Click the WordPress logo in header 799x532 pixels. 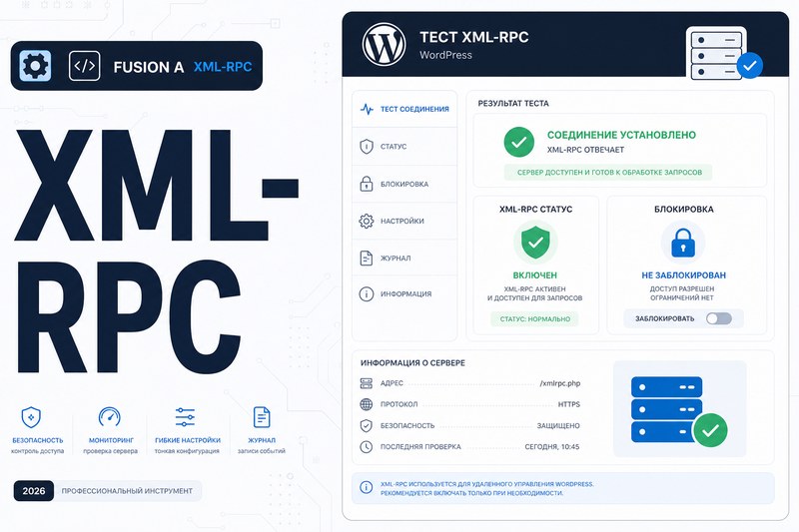pyautogui.click(x=384, y=44)
